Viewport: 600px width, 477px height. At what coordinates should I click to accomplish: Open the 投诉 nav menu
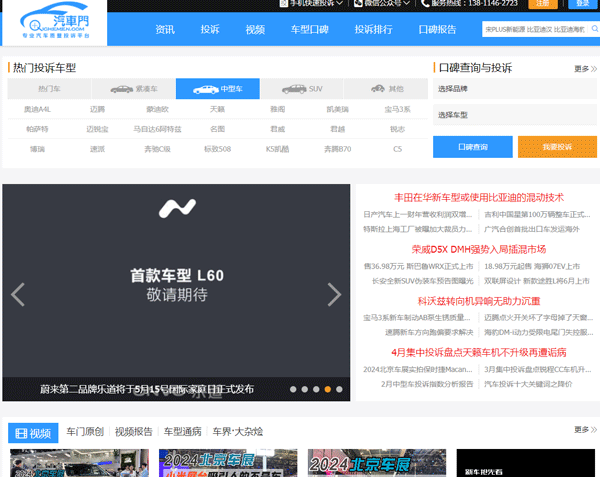[x=210, y=29]
